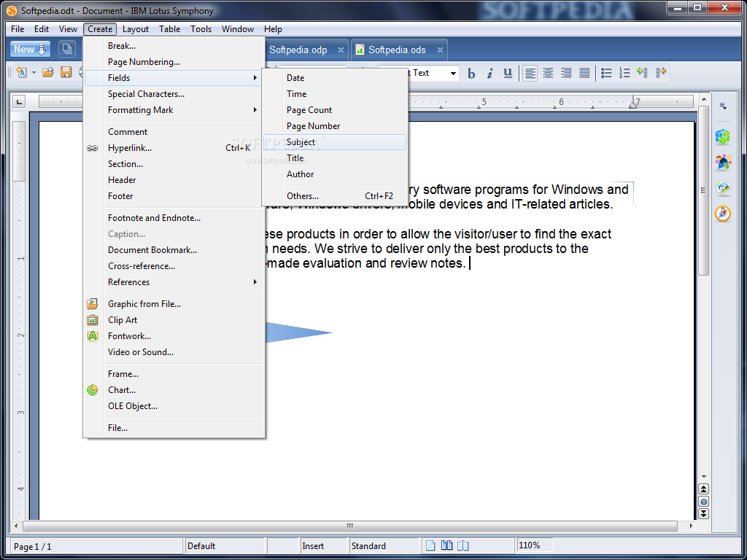Insert a Time field
The width and height of the screenshot is (747, 560).
point(335,94)
